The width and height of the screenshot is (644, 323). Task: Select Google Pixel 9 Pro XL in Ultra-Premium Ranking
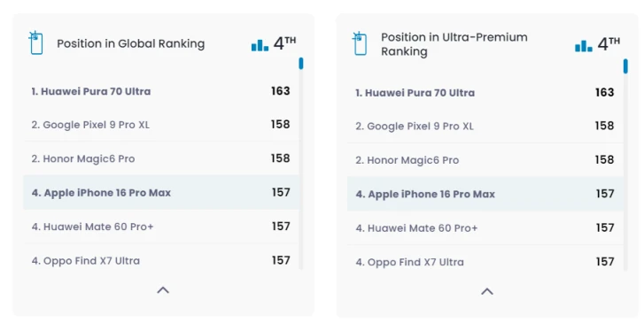click(485, 126)
